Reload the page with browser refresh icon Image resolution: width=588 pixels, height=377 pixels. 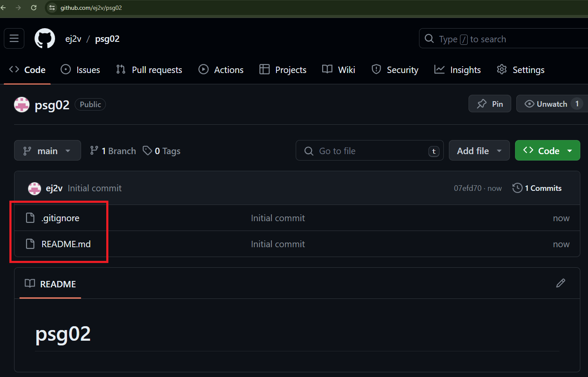coord(34,8)
